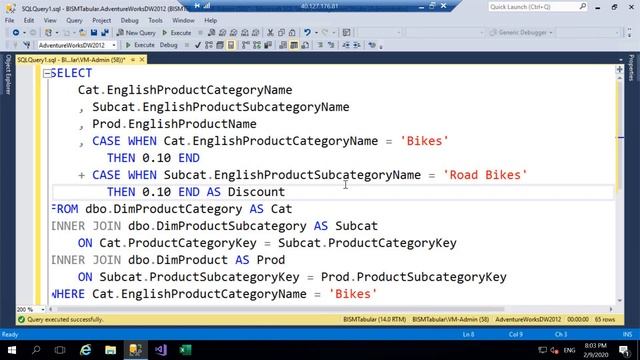Open the Navigate Backward history dropdown arrow

coord(24,33)
